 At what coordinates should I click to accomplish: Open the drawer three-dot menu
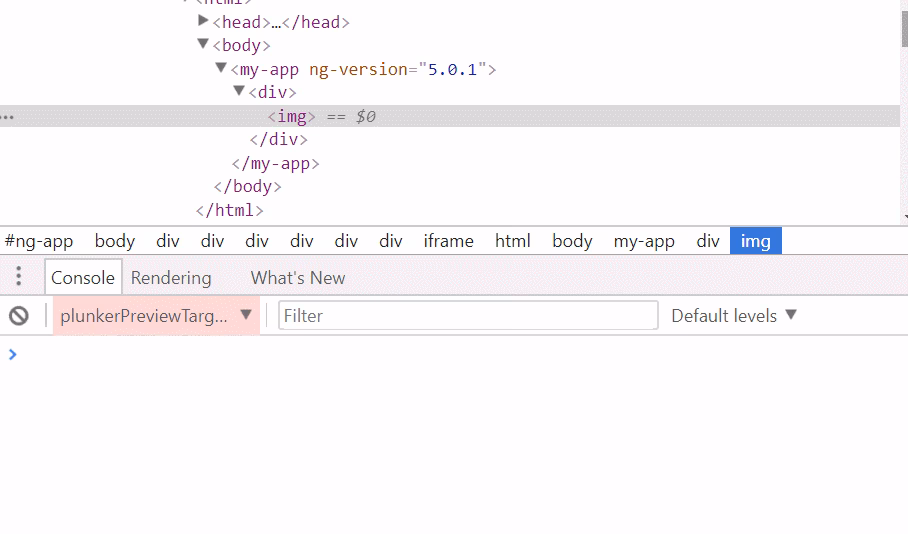pos(19,278)
